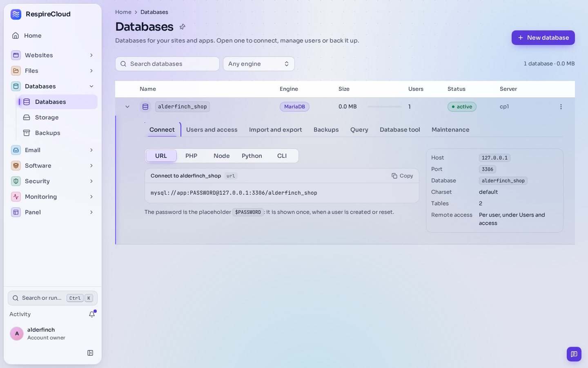The image size is (588, 368).
Task: Expand the Monitoring section chevron
Action: tap(91, 197)
